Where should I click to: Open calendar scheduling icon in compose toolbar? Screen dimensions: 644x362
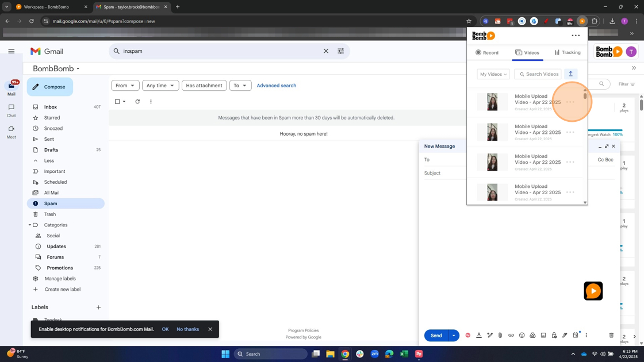click(x=576, y=335)
